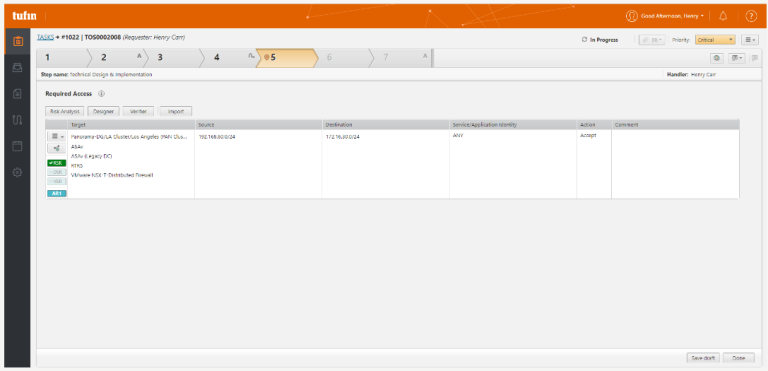768x371 pixels.
Task: Toggle the DSR status badge
Action: click(x=57, y=172)
